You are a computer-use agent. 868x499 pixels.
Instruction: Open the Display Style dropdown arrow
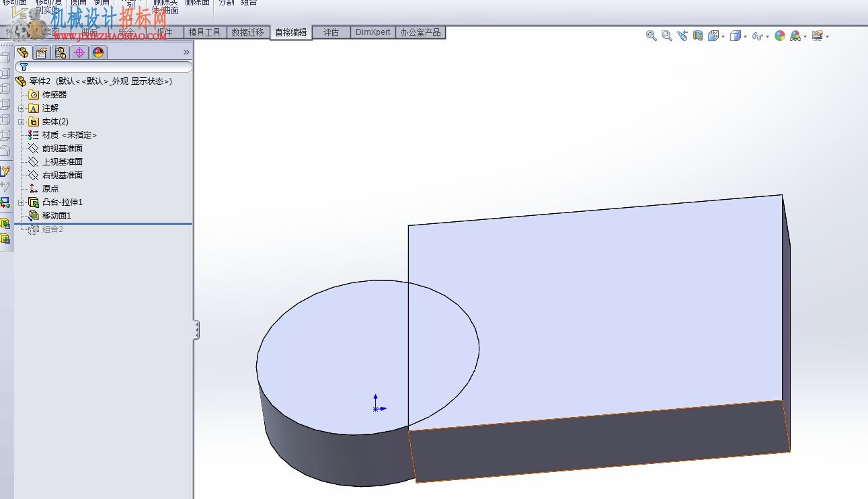746,36
